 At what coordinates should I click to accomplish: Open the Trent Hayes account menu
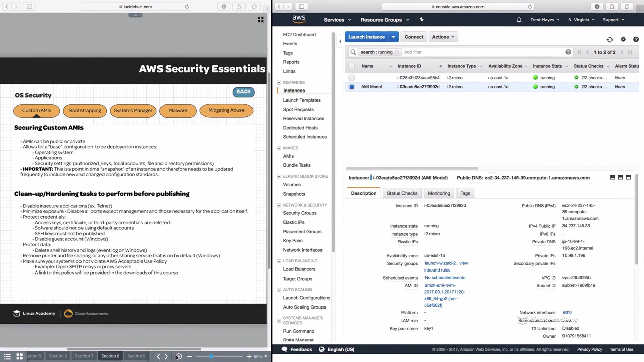(545, 20)
